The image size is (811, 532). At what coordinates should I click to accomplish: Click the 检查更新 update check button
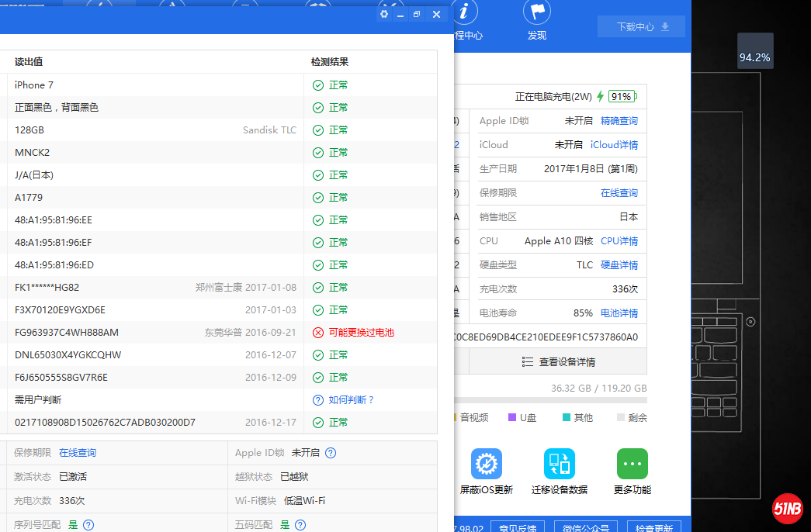pyautogui.click(x=654, y=528)
